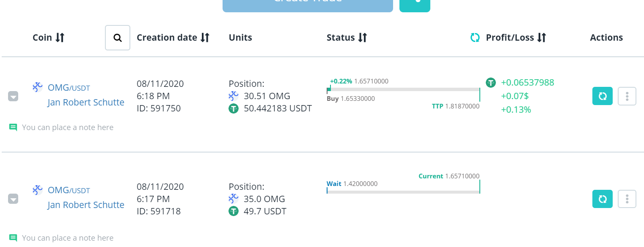Screen dimensions: 644x247
Task: Click the refresh icon next to Profit/Loss header
Action: [475, 38]
